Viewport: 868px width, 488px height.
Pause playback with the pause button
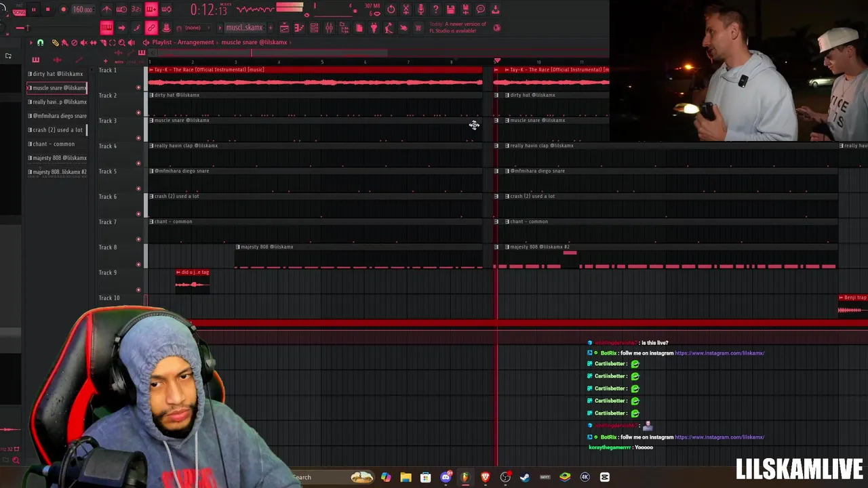[x=34, y=9]
